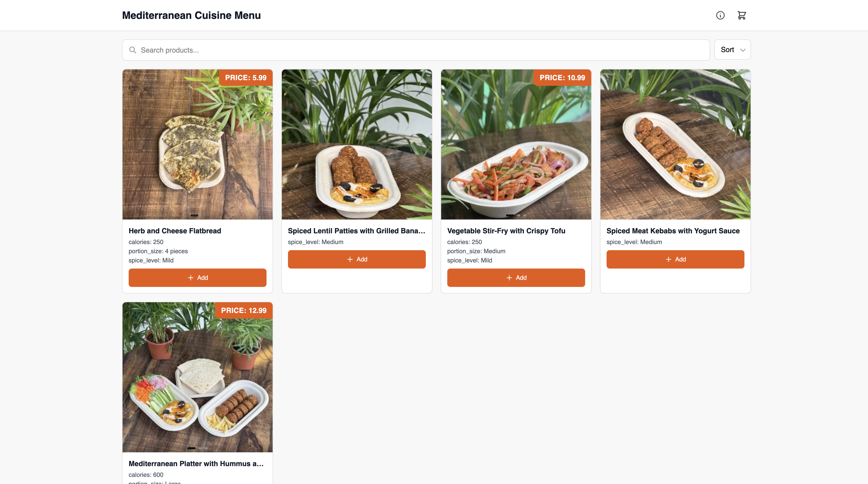The image size is (868, 484).
Task: Add Spiced Lentil Patties to cart
Action: coord(356,259)
